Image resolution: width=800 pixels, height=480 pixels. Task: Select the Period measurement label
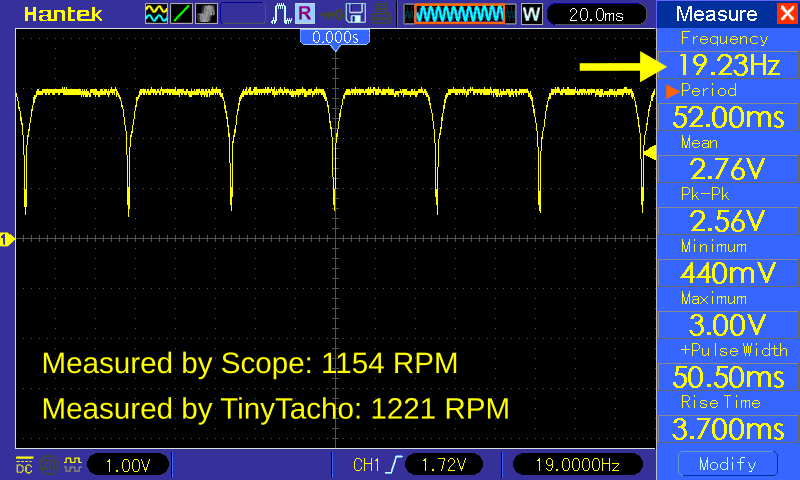709,91
